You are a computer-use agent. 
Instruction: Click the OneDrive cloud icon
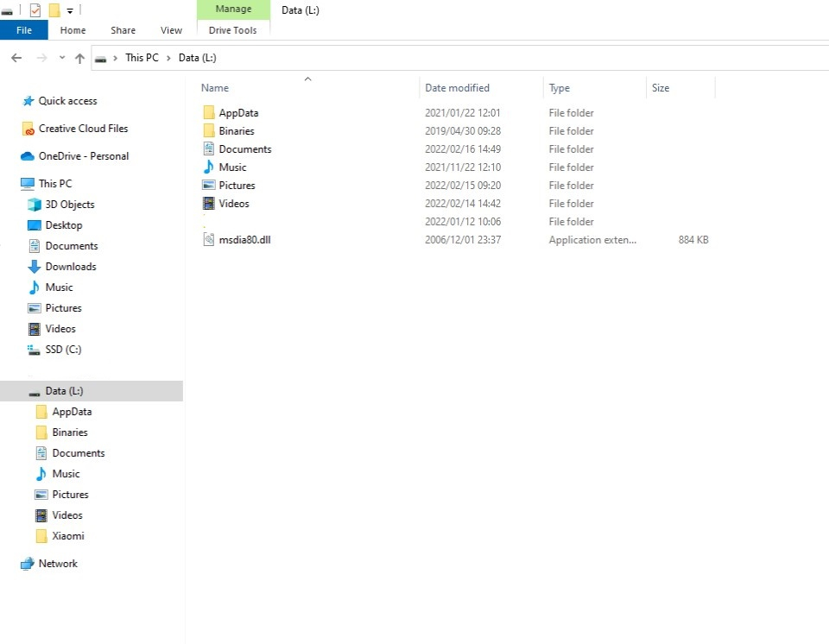point(28,156)
